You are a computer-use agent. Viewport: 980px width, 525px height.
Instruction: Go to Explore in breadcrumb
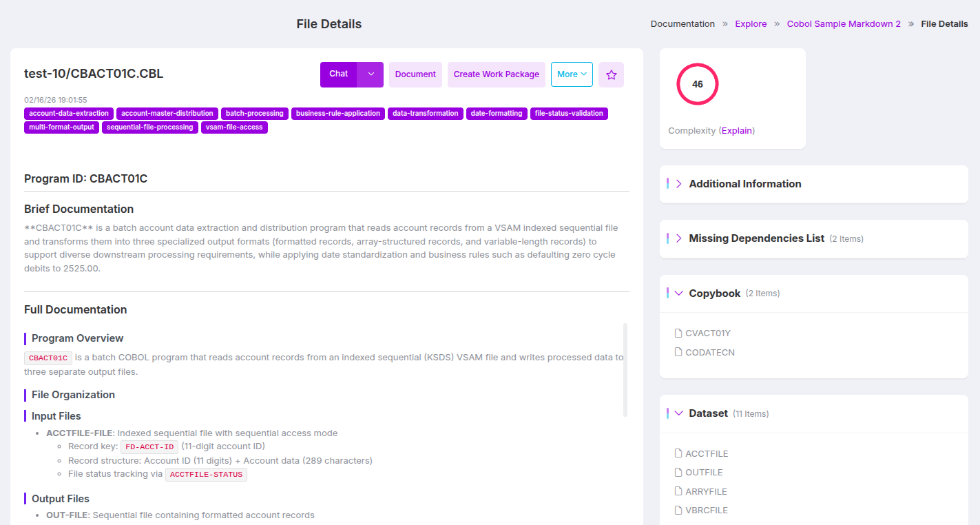click(751, 24)
